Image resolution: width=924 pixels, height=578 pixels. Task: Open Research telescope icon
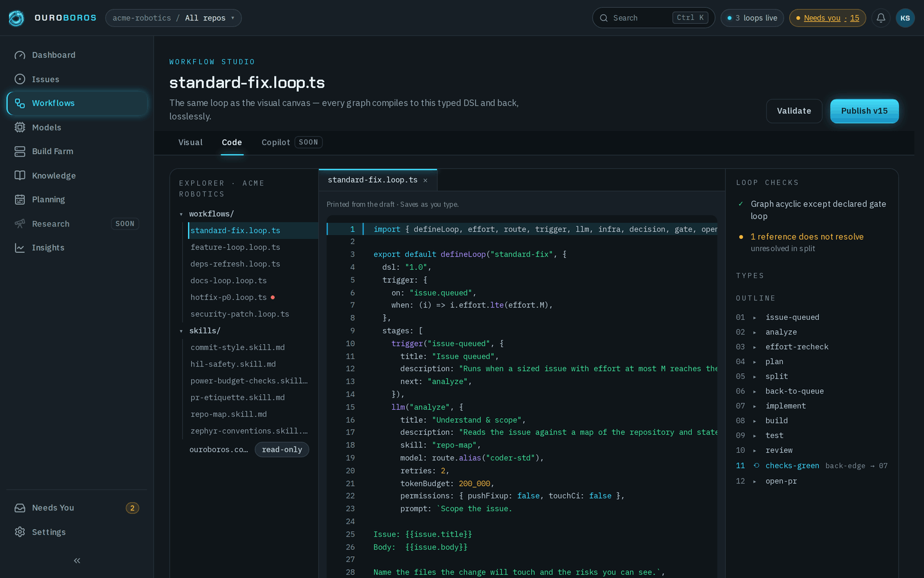click(20, 223)
